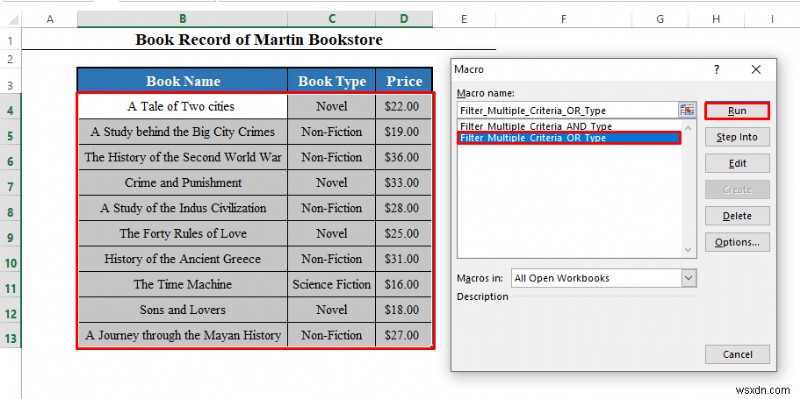The image size is (800, 399).
Task: Select Filter_Multiple_Criteria_OR_Type in list
Action: coord(569,138)
